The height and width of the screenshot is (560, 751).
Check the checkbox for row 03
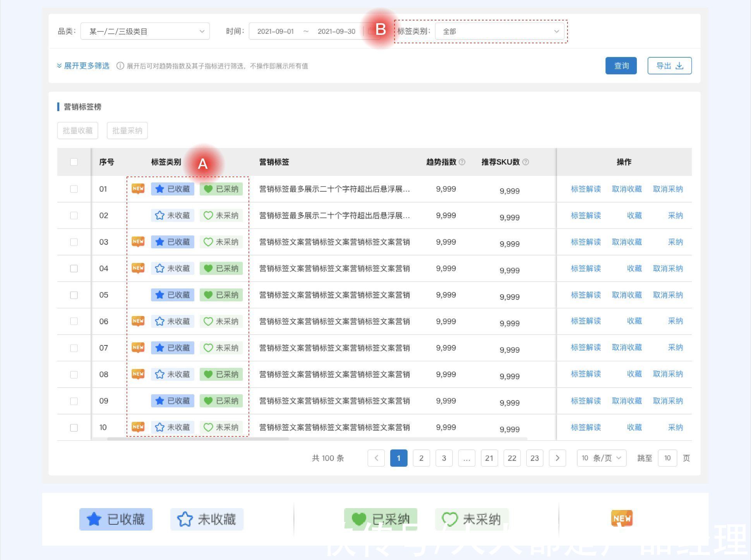(74, 242)
